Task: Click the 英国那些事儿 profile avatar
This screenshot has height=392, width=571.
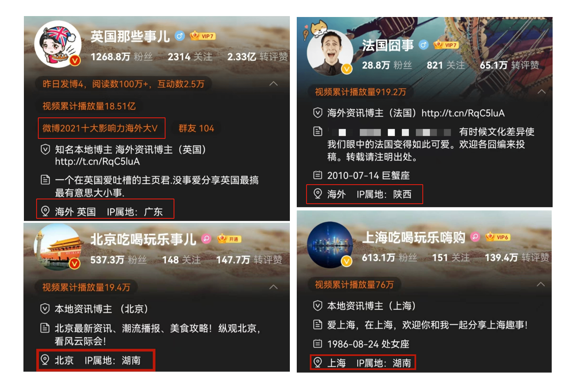Action: [x=58, y=45]
